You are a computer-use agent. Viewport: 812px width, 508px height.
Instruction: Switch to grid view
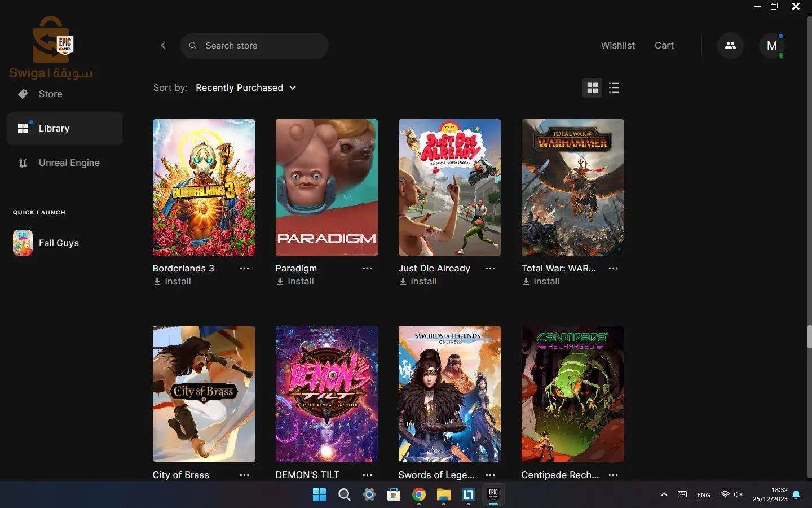592,88
